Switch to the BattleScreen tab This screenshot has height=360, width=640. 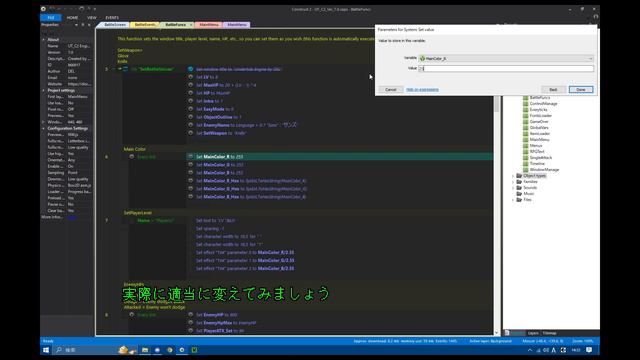pos(115,25)
